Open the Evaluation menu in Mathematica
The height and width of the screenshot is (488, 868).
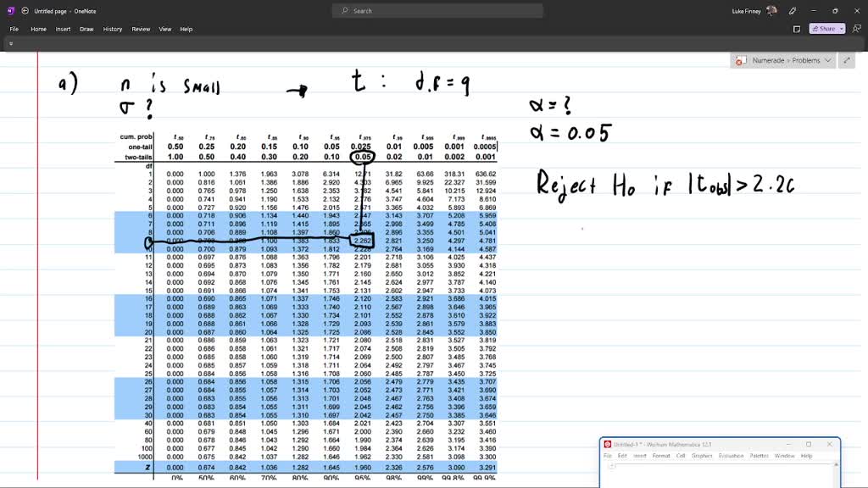coord(731,456)
